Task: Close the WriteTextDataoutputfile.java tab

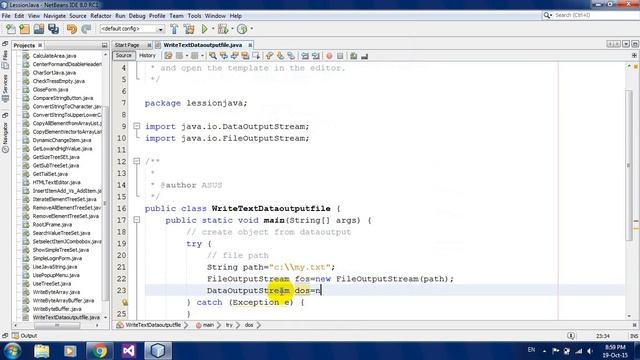Action: [x=250, y=45]
